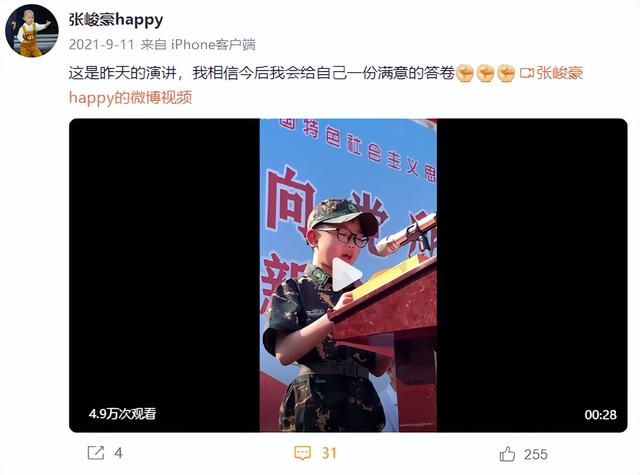The image size is (640, 475).
Task: Click the 00:28 video duration label
Action: [x=600, y=415]
